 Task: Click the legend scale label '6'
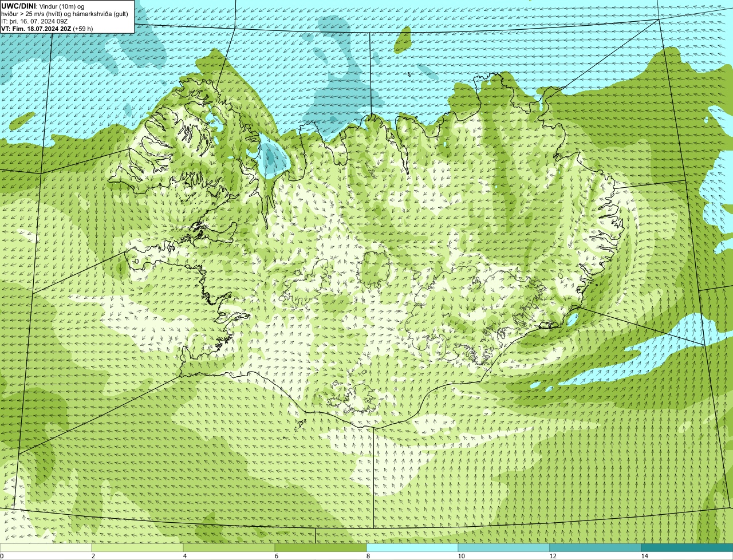[x=276, y=556]
